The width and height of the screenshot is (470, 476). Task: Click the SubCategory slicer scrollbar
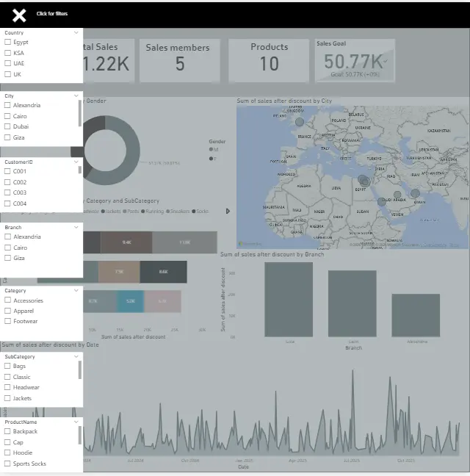80,369
